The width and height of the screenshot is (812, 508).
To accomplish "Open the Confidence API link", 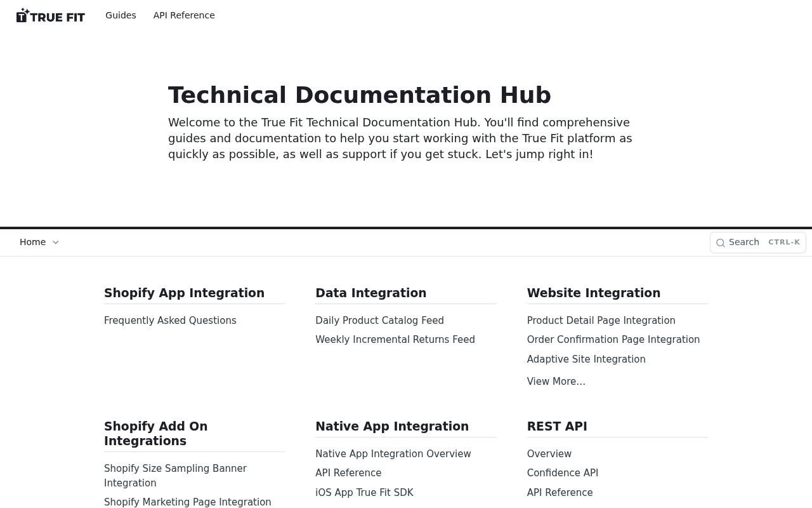I will click(563, 473).
